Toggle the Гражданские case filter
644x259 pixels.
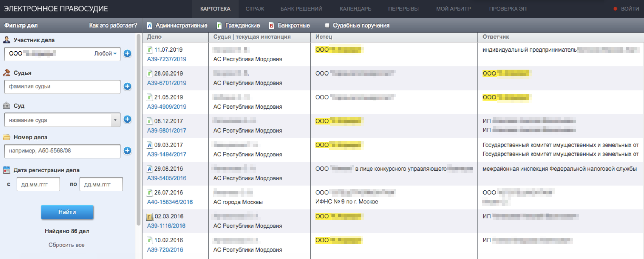click(x=238, y=25)
